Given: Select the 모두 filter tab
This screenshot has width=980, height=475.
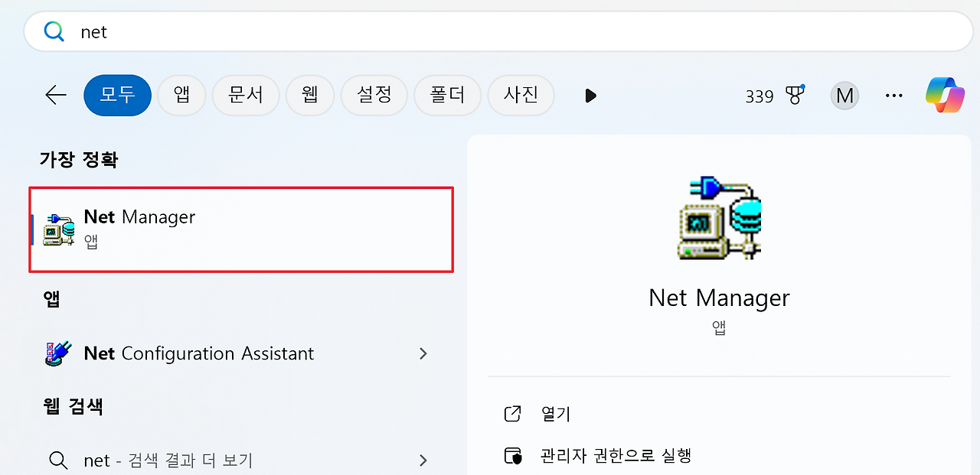Looking at the screenshot, I should 117,95.
